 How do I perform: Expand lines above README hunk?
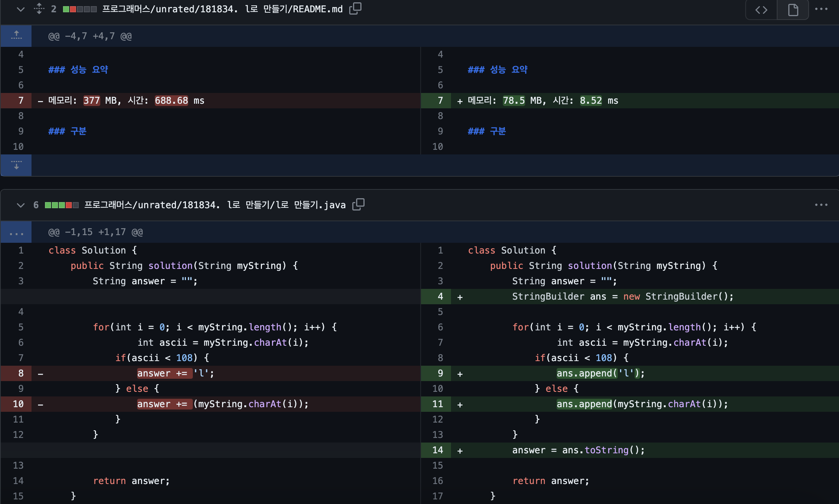(x=16, y=36)
